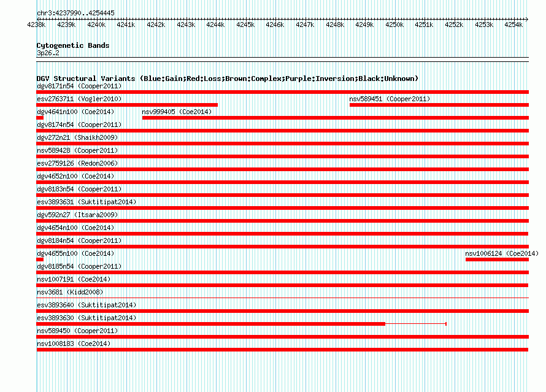Click dgv272n21 (Shaikh2009) label

pos(77,138)
